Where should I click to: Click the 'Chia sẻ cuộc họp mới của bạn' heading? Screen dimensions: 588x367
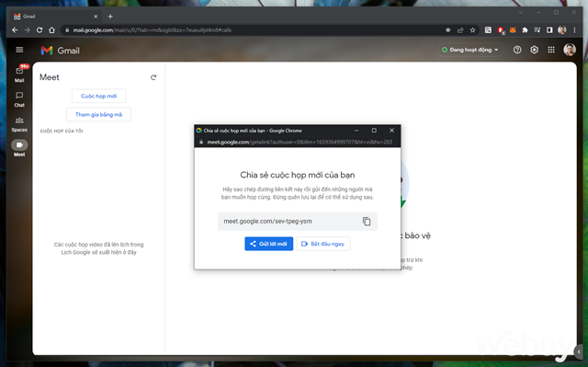298,175
